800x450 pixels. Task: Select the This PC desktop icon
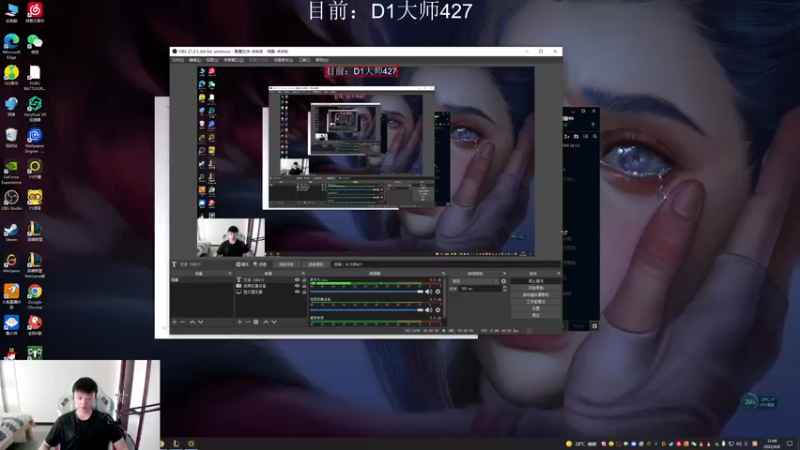click(11, 12)
